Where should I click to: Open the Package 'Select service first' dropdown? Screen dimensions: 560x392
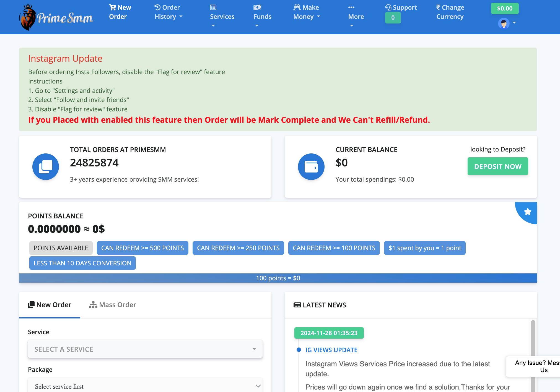145,386
